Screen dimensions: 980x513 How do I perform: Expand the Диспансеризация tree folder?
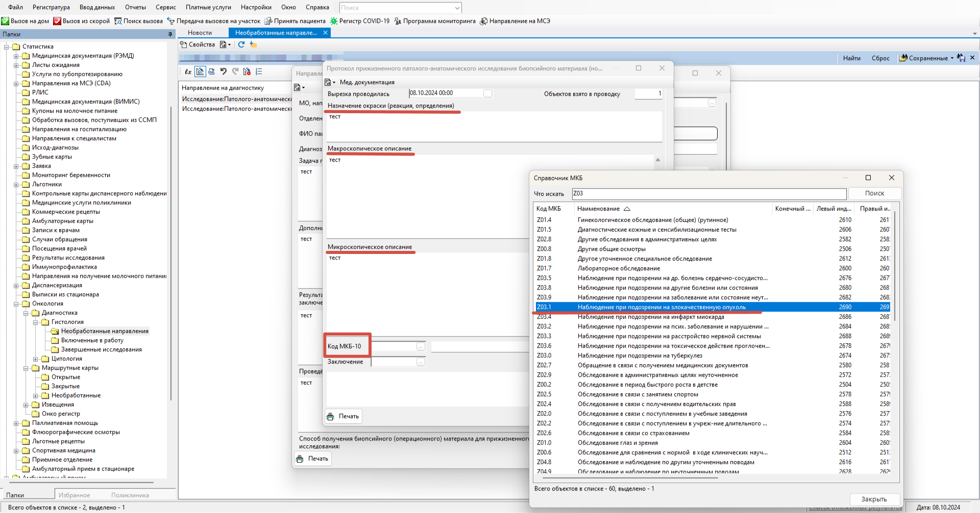(x=16, y=286)
